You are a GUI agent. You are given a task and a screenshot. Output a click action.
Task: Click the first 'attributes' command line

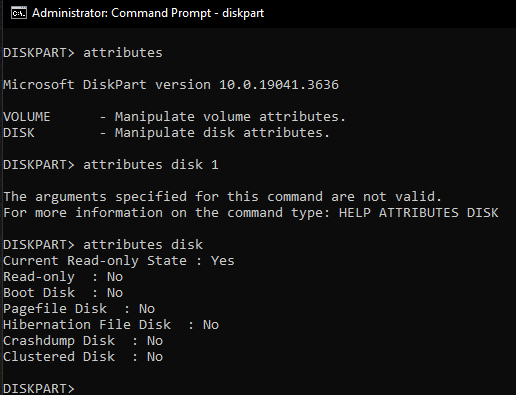(83, 53)
